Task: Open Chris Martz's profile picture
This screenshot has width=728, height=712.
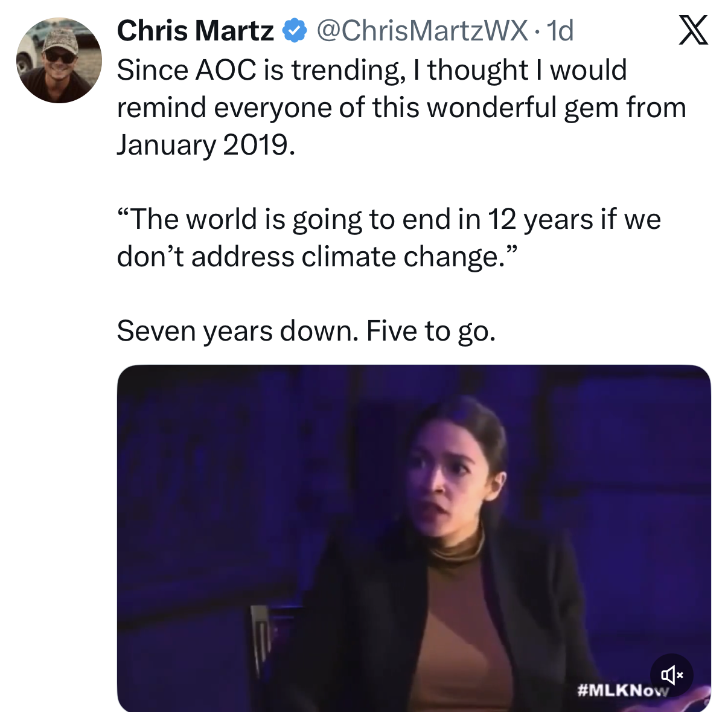Action: click(59, 60)
